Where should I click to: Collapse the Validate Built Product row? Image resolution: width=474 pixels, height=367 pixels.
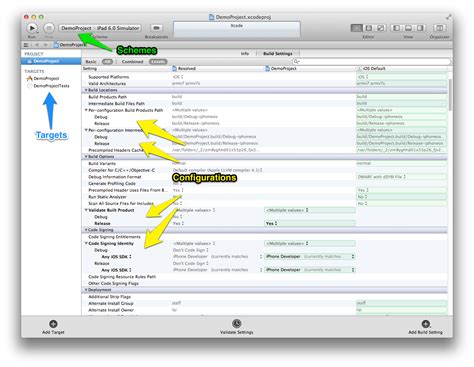point(86,210)
